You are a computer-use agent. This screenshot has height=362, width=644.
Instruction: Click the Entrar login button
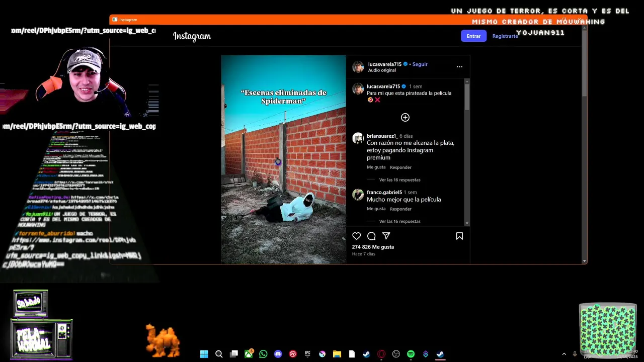[x=473, y=36]
